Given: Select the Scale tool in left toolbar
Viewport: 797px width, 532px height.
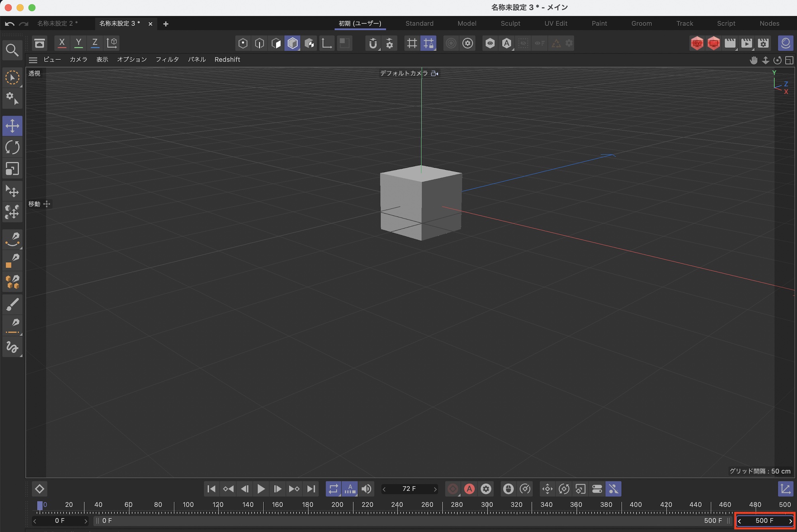Looking at the screenshot, I should click(x=12, y=169).
